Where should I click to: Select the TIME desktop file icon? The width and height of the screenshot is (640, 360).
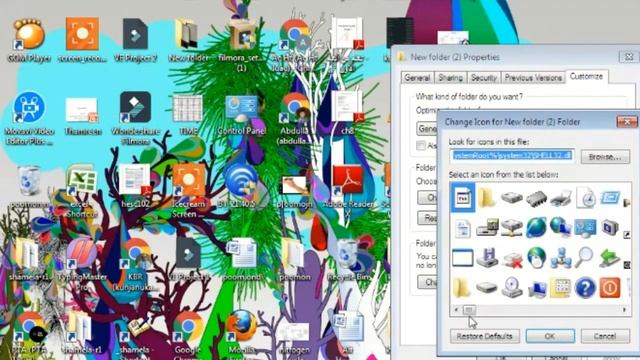(x=188, y=114)
